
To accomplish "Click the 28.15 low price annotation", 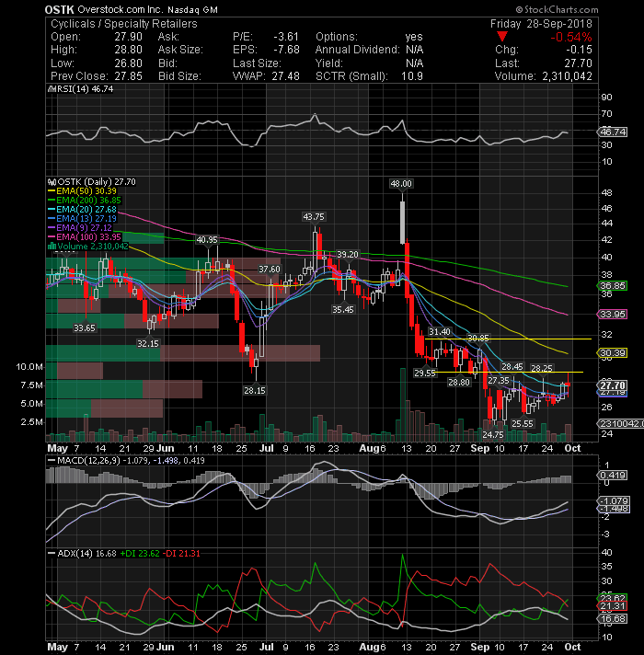I will click(255, 391).
